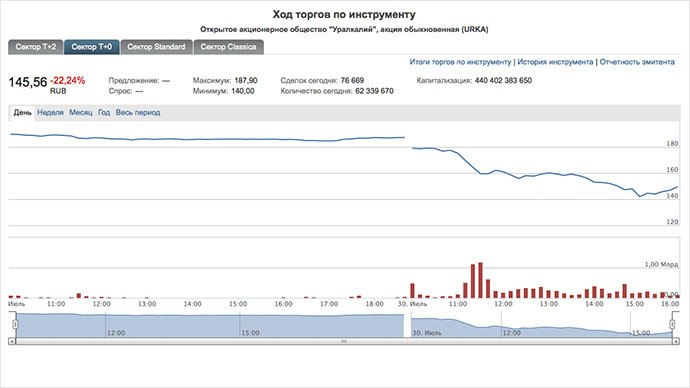Switch to the Сектор Standard tab

[156, 47]
